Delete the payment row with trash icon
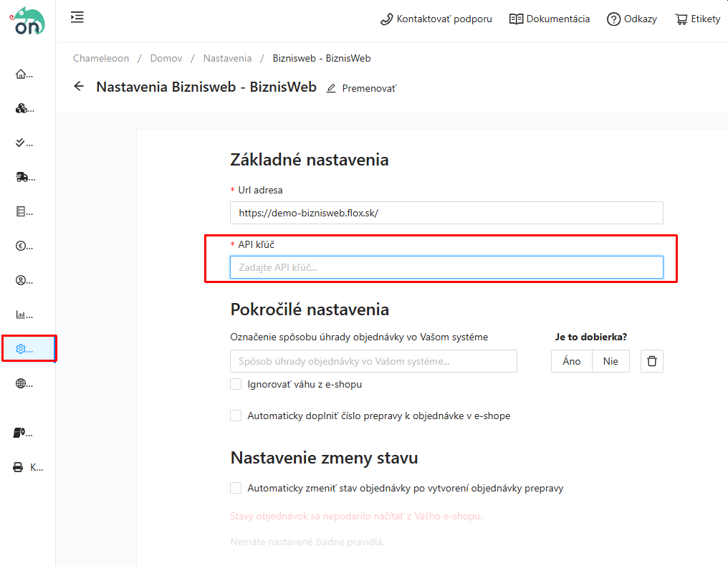Image resolution: width=728 pixels, height=566 pixels. (652, 361)
